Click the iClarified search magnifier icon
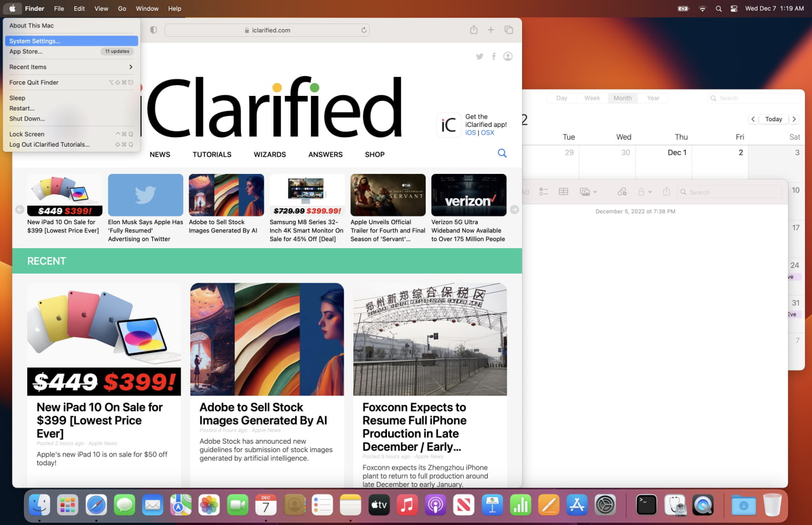This screenshot has height=525, width=812. (x=502, y=153)
